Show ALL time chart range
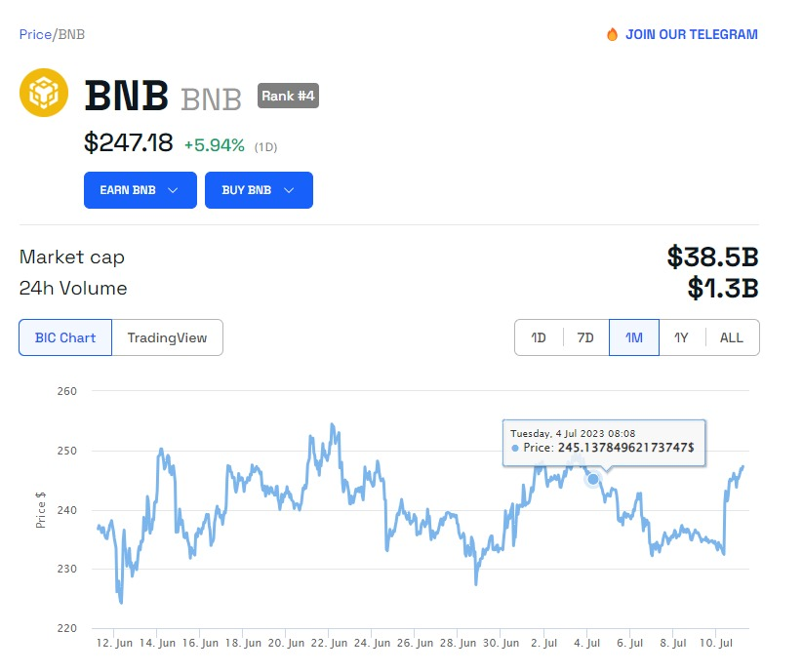Viewport: 803px width, 672px height. point(732,337)
